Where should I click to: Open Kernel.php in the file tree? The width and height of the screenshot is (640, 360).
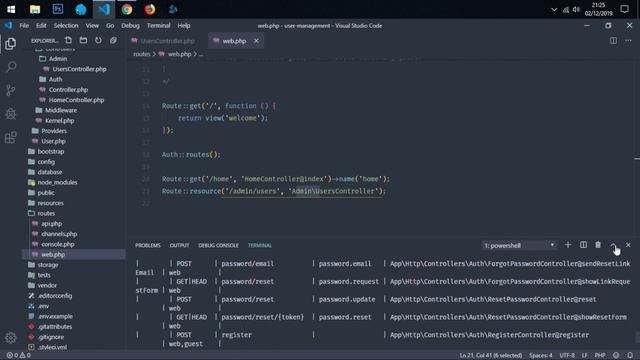60,120
